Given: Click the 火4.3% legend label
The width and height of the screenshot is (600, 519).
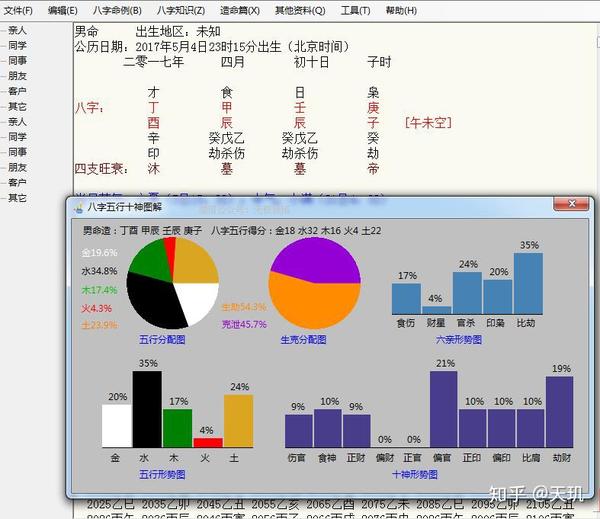Looking at the screenshot, I should (x=96, y=308).
